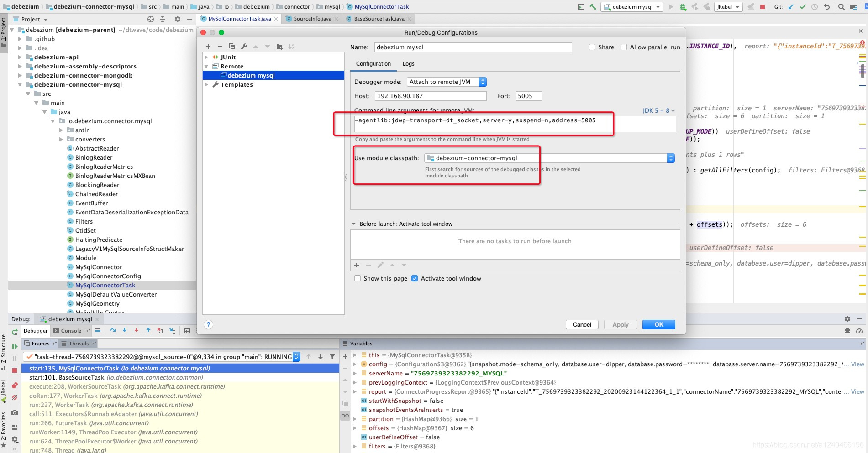Open the thread selector dropdown in Frames
The width and height of the screenshot is (868, 453).
pos(297,357)
